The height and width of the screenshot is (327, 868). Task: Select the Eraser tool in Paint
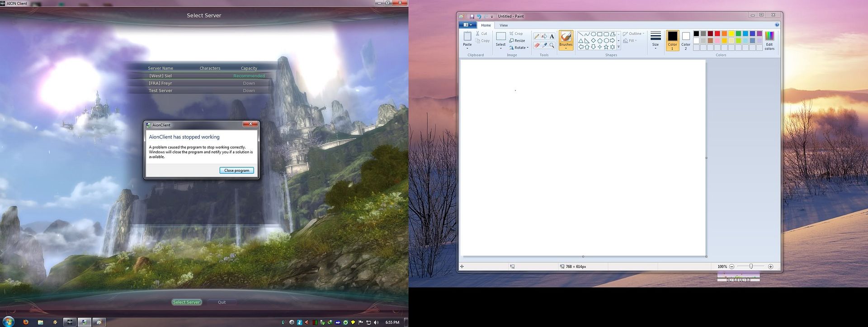(x=537, y=45)
